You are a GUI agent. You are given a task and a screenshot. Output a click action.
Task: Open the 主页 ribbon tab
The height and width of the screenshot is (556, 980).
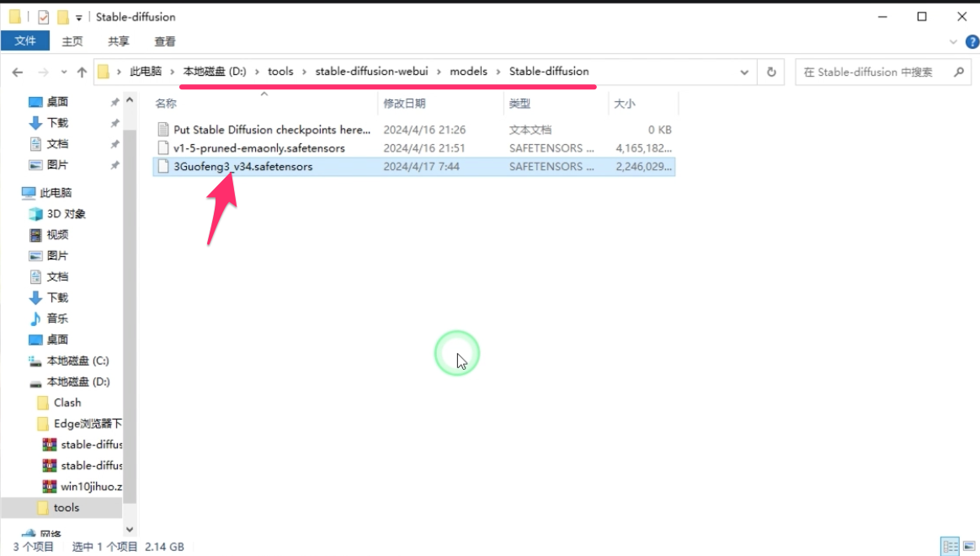[x=72, y=41]
